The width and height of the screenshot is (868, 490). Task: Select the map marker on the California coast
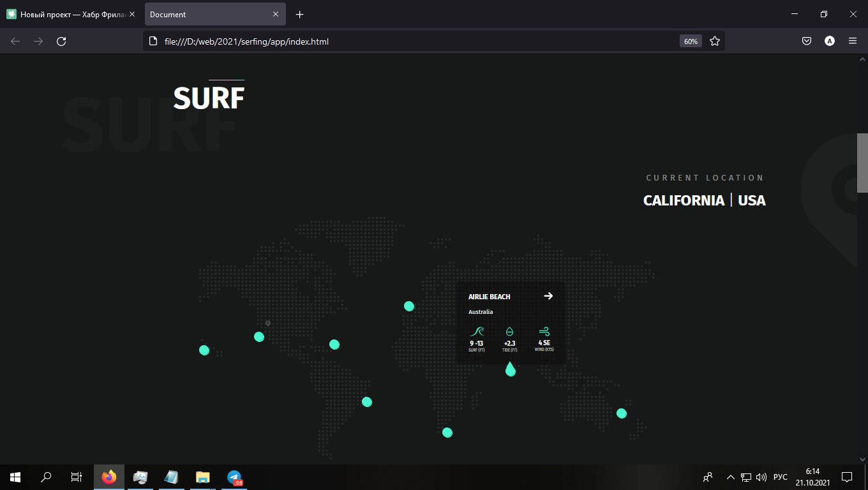[x=259, y=337]
